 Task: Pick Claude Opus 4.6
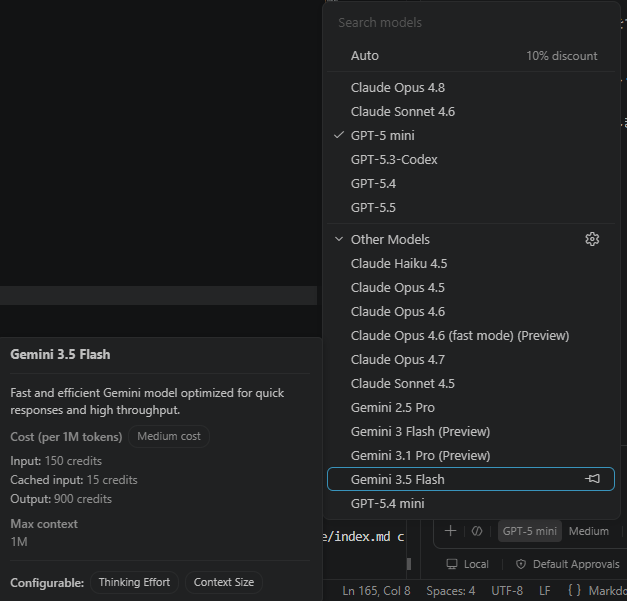pyautogui.click(x=471, y=311)
